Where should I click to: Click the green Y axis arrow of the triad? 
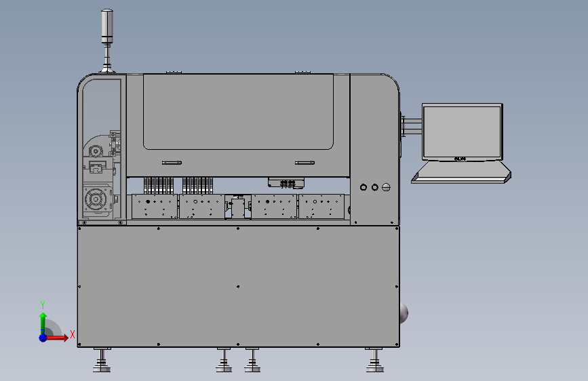43,323
